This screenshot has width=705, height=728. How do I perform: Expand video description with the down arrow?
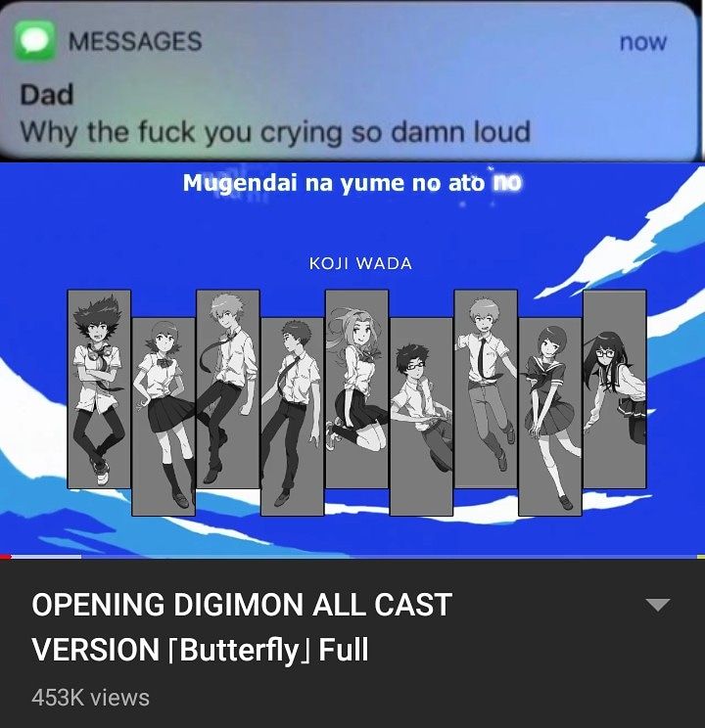pyautogui.click(x=658, y=605)
